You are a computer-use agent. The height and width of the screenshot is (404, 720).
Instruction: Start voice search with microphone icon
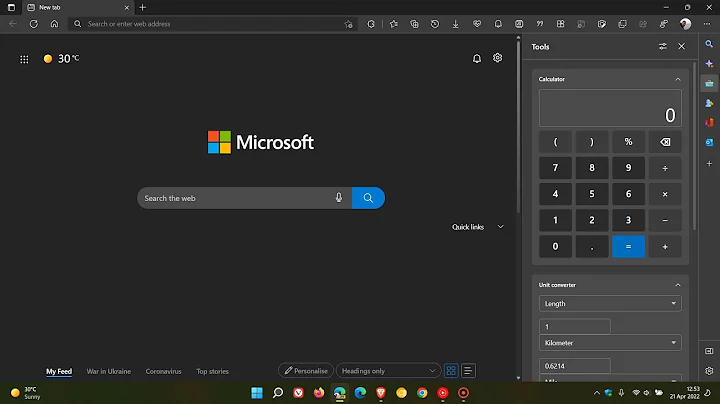pyautogui.click(x=338, y=198)
